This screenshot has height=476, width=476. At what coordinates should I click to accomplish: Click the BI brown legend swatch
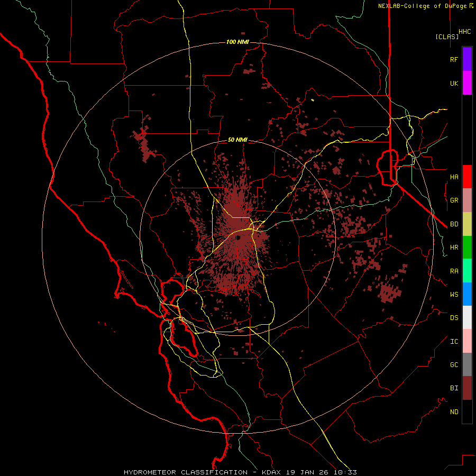(x=467, y=388)
